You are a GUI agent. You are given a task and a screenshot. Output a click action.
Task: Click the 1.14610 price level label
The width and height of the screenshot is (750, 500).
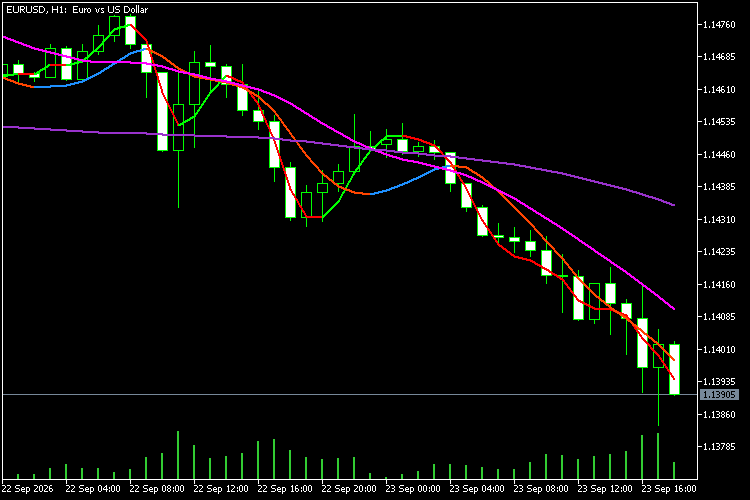pyautogui.click(x=719, y=89)
